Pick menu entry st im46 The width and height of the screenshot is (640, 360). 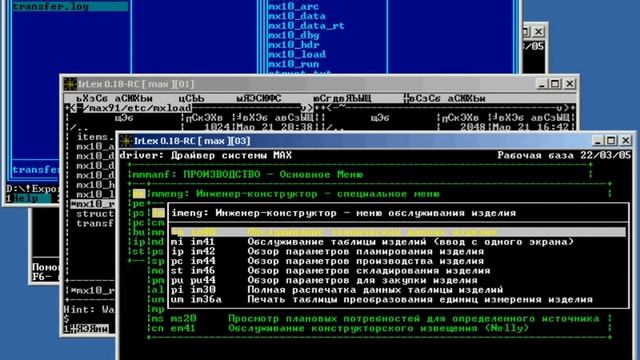(x=330, y=271)
